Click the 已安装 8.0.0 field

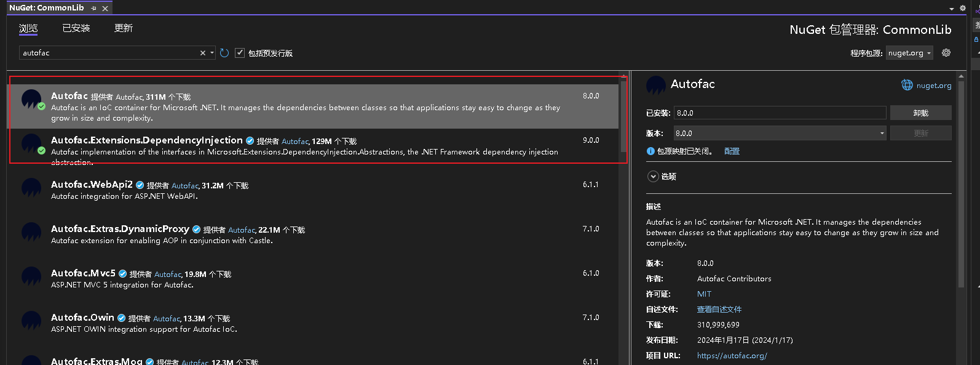pyautogui.click(x=780, y=113)
